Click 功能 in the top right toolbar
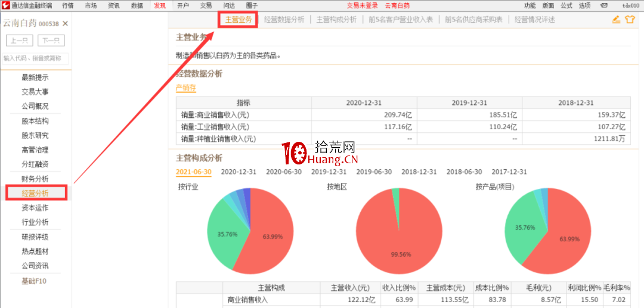This screenshot has width=644, height=308. 530,6
